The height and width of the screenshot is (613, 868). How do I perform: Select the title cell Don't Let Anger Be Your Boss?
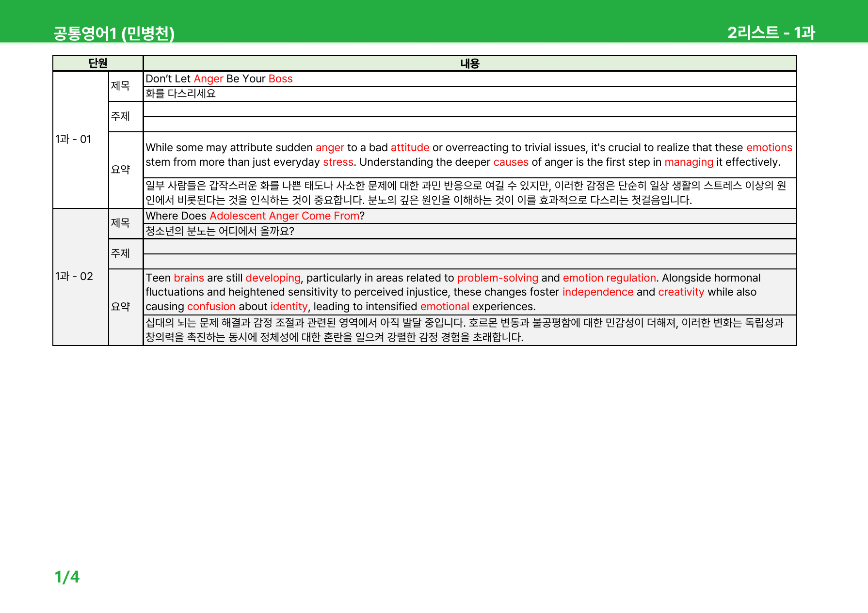point(470,79)
